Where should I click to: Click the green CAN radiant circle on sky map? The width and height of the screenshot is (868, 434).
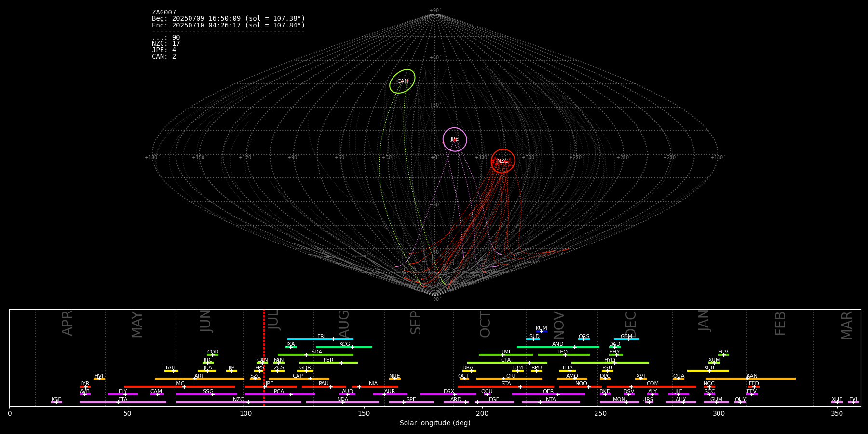point(402,81)
